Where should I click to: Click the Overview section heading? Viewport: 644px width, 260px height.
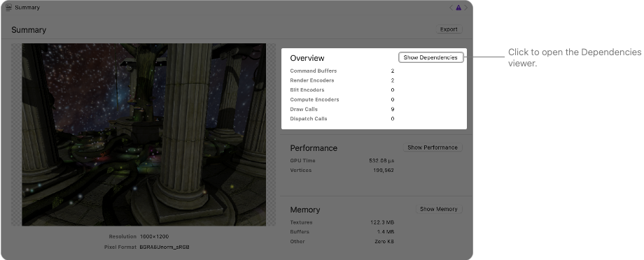307,58
